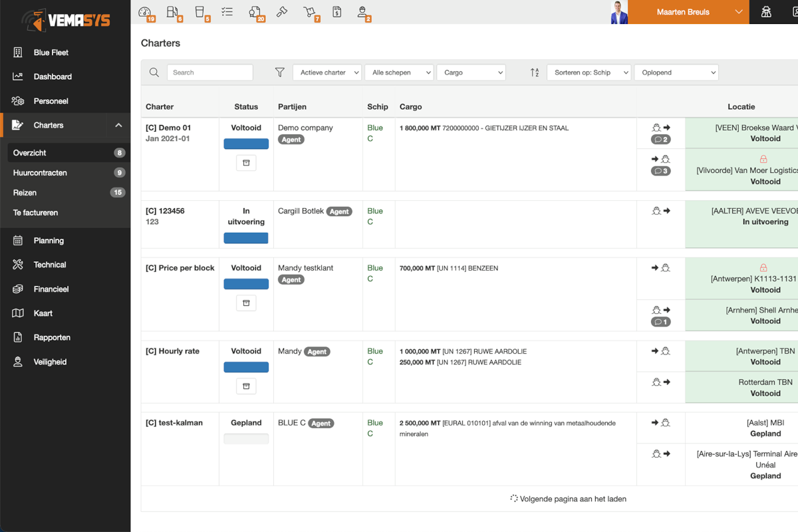Click Blue C ship in the Demo 01 row
The image size is (798, 532).
[375, 133]
